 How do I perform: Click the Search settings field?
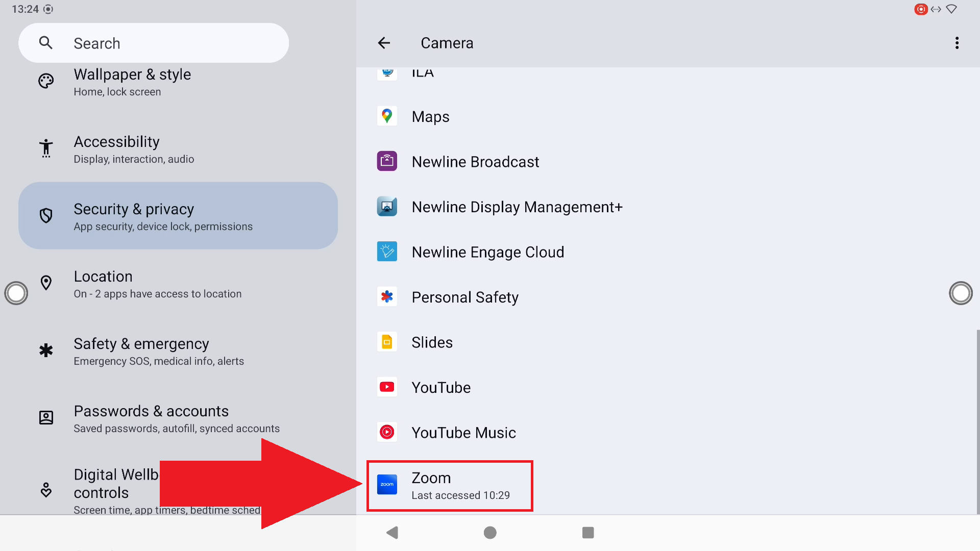tap(153, 43)
